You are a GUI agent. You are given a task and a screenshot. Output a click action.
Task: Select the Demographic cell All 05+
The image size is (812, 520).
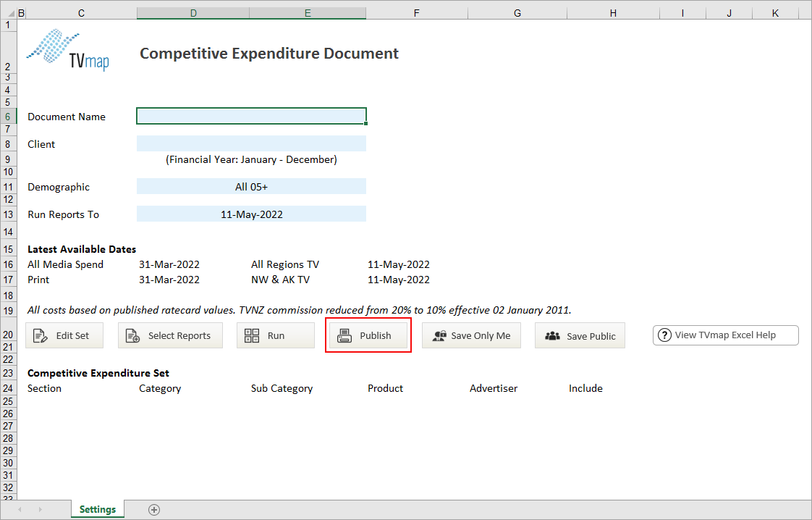(x=252, y=187)
